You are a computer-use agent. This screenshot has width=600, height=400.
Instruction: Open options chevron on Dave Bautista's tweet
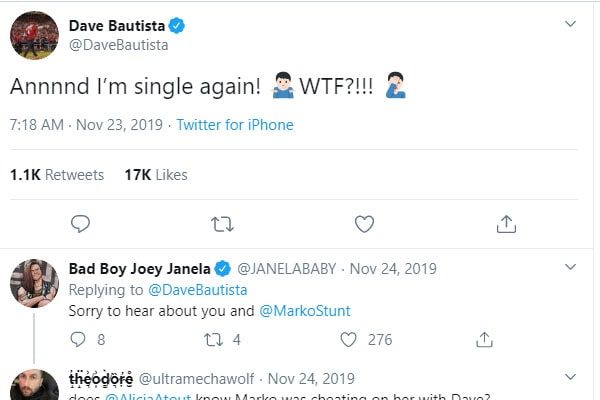(570, 24)
